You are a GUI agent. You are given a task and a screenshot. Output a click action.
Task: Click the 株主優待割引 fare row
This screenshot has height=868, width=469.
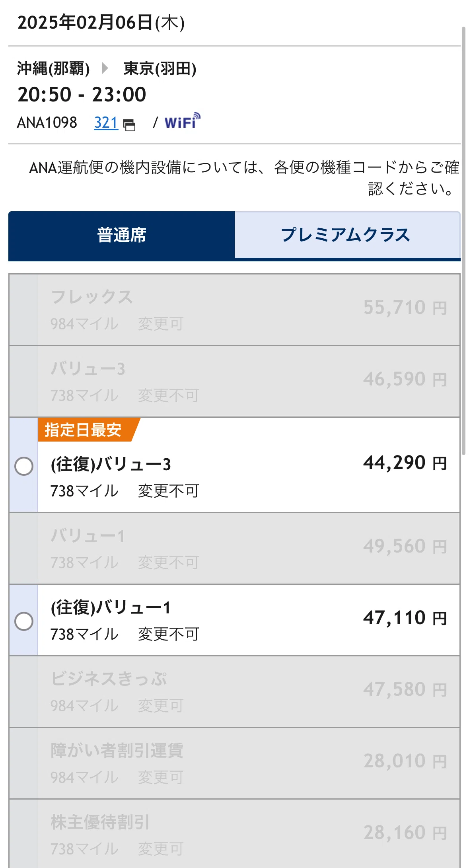(x=234, y=833)
